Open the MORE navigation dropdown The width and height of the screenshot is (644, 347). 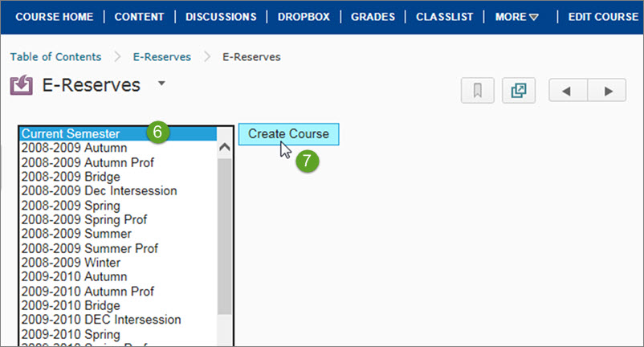517,16
